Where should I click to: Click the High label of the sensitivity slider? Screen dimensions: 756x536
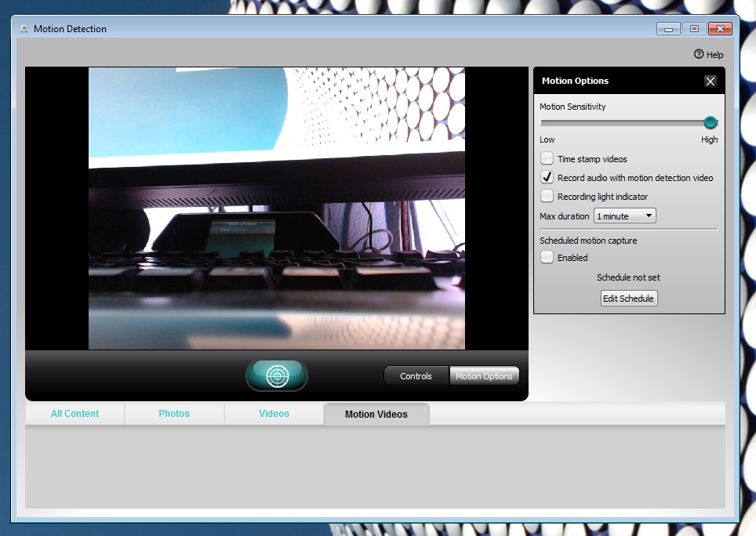point(709,139)
